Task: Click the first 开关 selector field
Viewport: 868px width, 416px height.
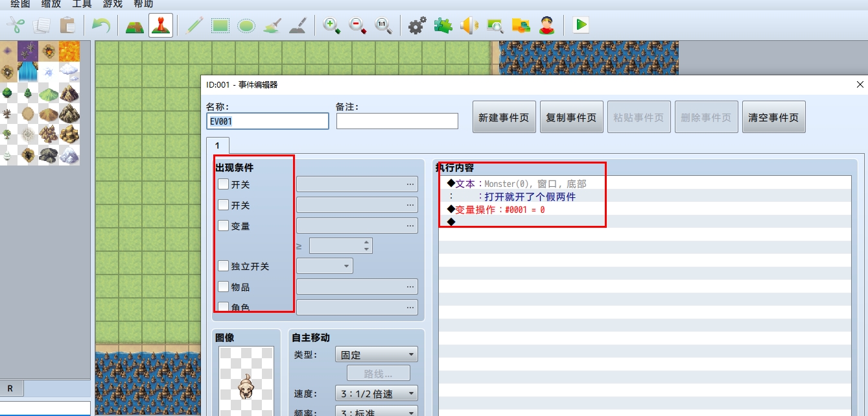Action: pyautogui.click(x=357, y=184)
